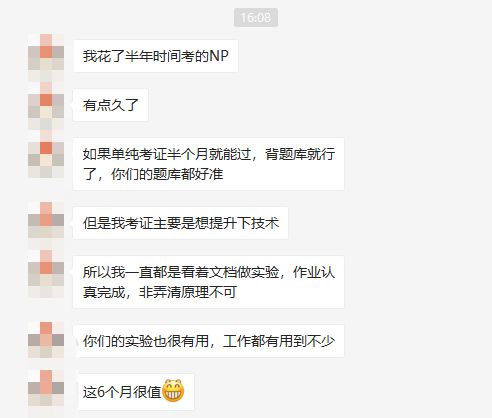
Task: Select the '但是我考证主要是想提升下技术' bubble
Action: 181,223
